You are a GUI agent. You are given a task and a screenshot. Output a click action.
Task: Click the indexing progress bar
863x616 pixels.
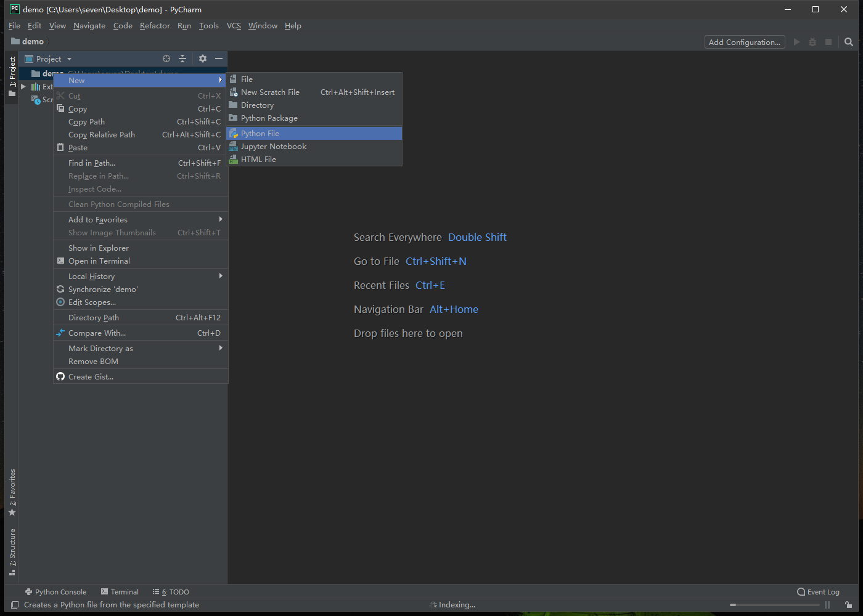(774, 605)
